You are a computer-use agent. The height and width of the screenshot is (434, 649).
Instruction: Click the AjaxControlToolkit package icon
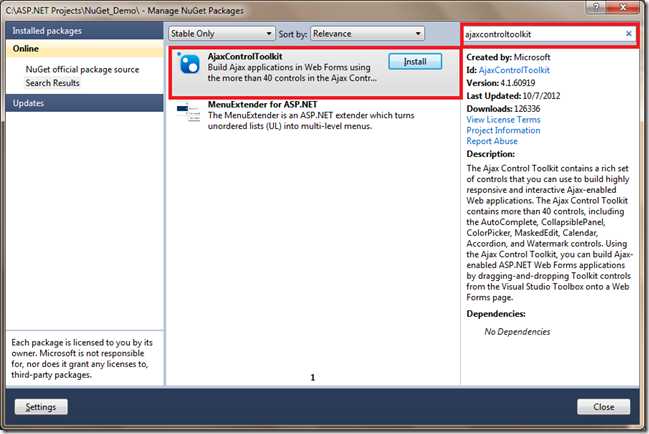coord(190,64)
